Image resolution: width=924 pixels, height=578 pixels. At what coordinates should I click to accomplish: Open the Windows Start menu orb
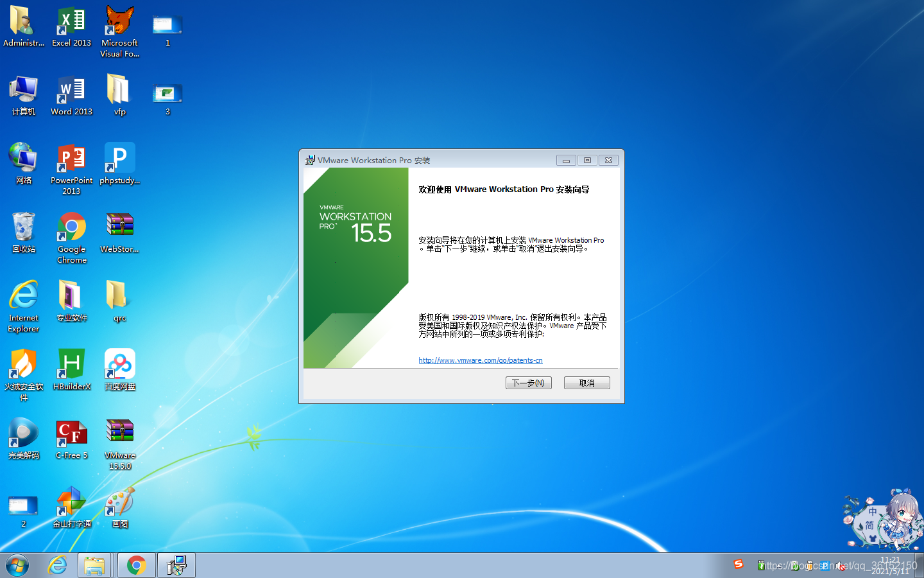tap(17, 565)
